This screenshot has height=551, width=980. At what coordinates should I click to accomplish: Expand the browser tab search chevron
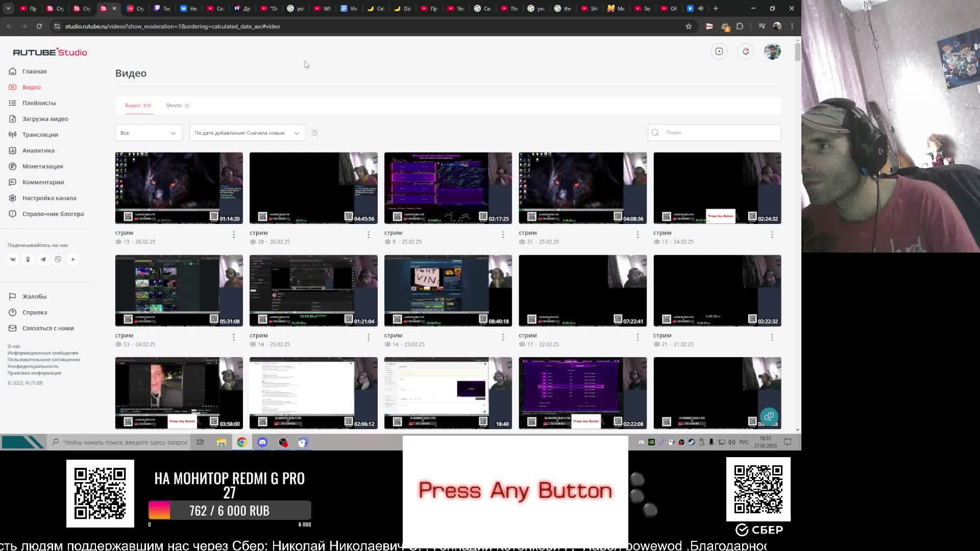pos(8,9)
